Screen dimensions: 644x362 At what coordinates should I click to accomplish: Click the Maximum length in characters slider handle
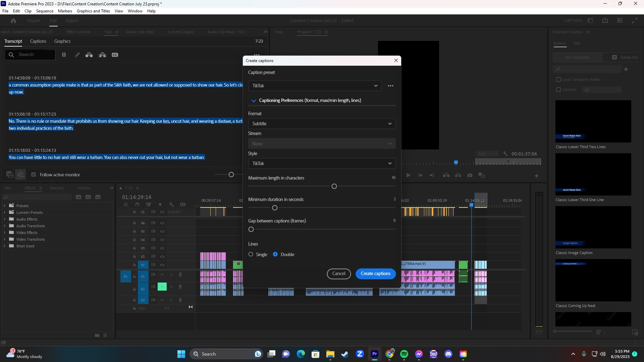(x=334, y=186)
